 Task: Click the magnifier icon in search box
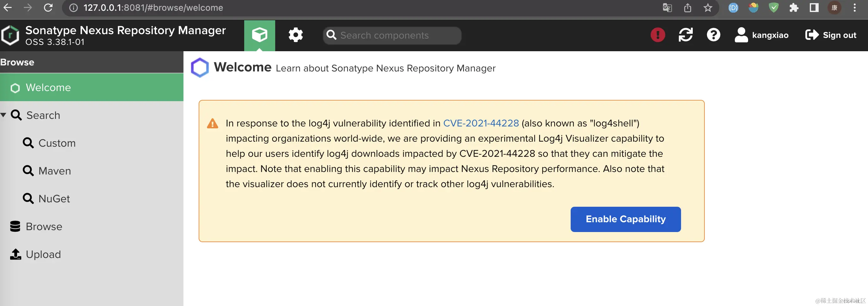pyautogui.click(x=331, y=35)
